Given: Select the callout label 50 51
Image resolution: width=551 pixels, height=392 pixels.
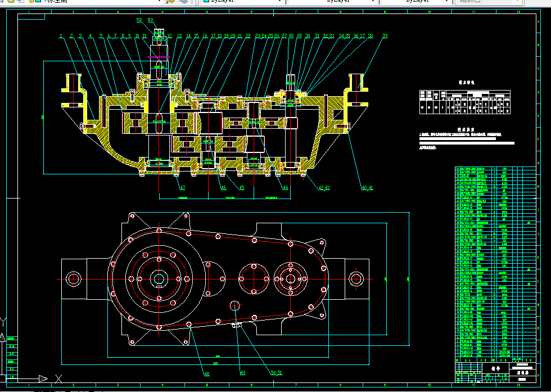Looking at the screenshot, I should coord(276,373).
